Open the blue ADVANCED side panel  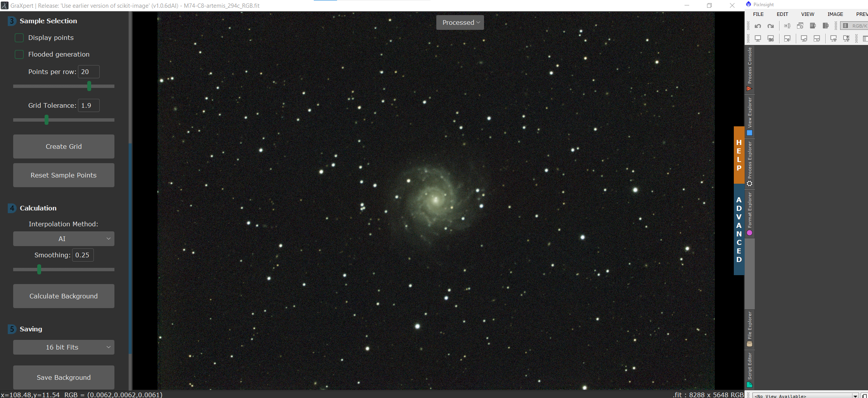pyautogui.click(x=739, y=229)
